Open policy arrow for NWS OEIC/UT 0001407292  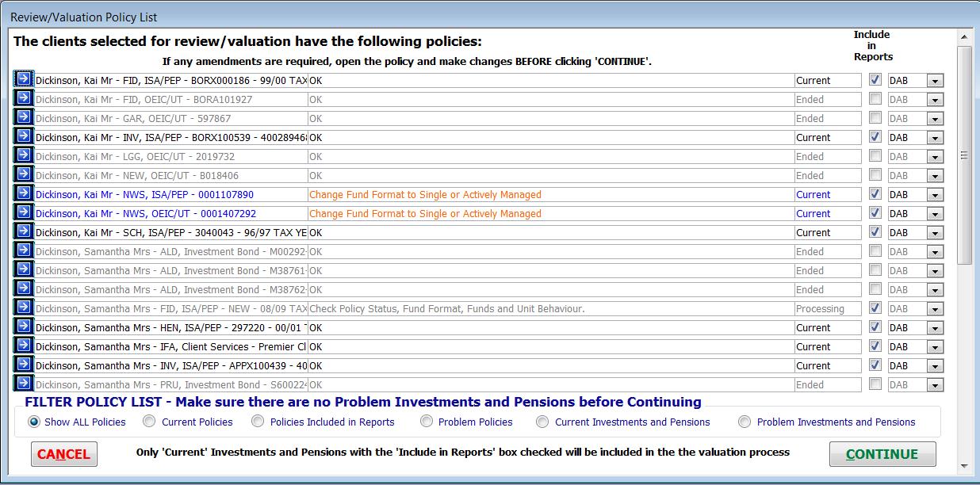(24, 212)
